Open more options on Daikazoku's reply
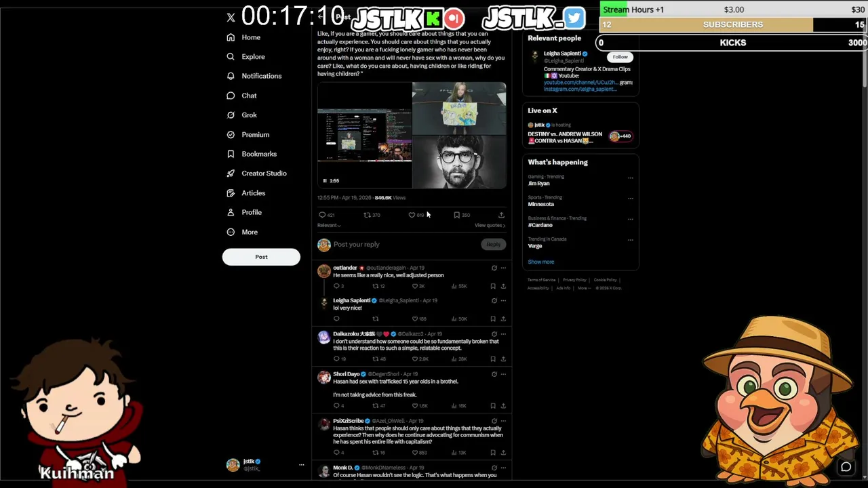The height and width of the screenshot is (488, 868). coord(503,334)
